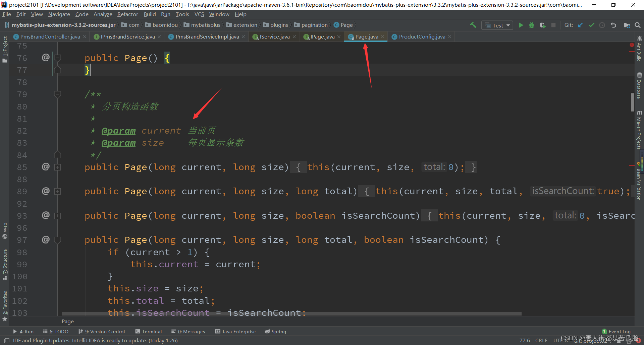644x345 pixels.
Task: Close the Page.java editor tab
Action: click(x=382, y=37)
